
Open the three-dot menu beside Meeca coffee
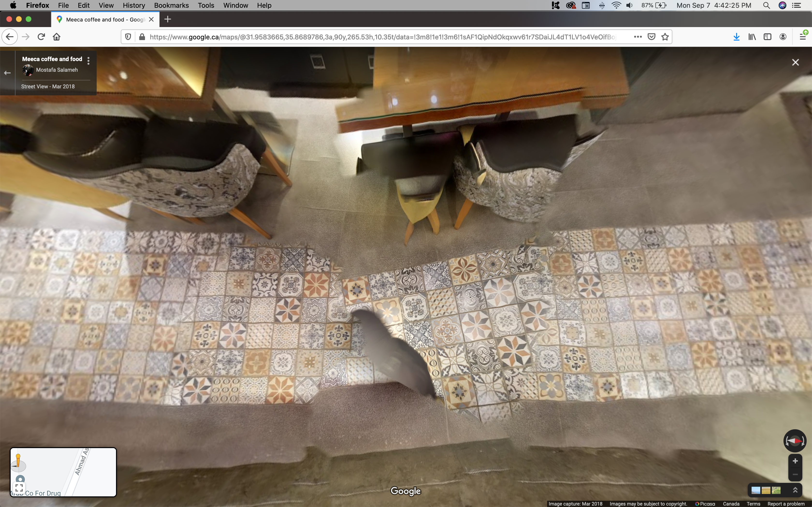[x=88, y=61]
